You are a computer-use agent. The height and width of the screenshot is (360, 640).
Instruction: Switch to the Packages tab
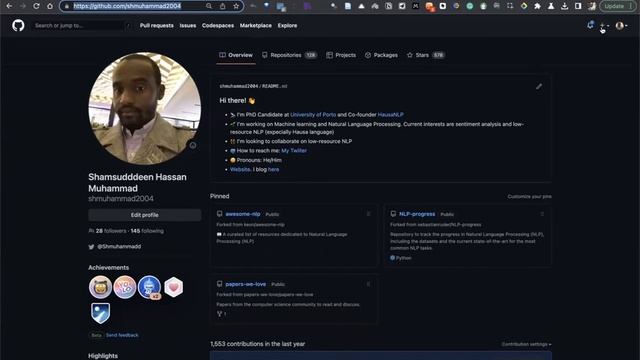(381, 55)
